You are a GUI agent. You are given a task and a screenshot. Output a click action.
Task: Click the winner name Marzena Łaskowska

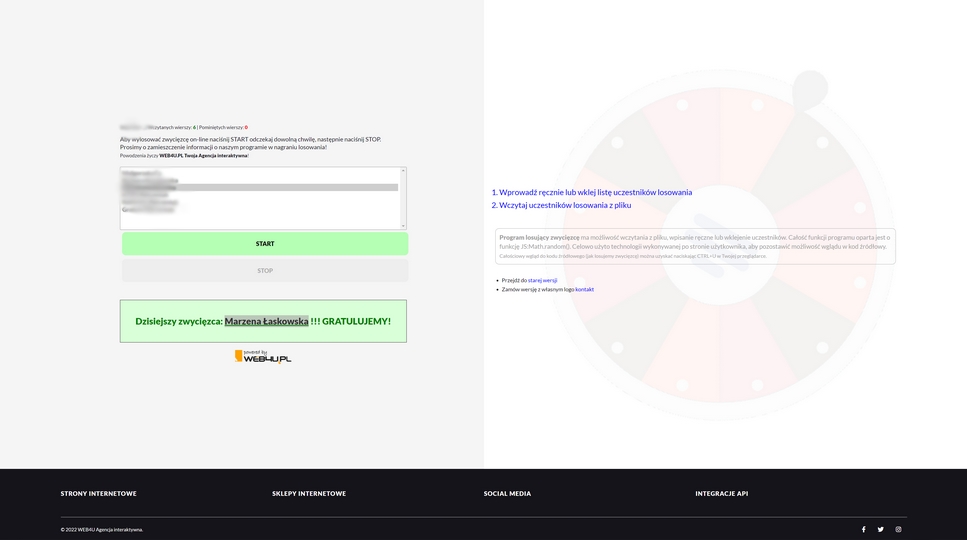[x=266, y=321]
